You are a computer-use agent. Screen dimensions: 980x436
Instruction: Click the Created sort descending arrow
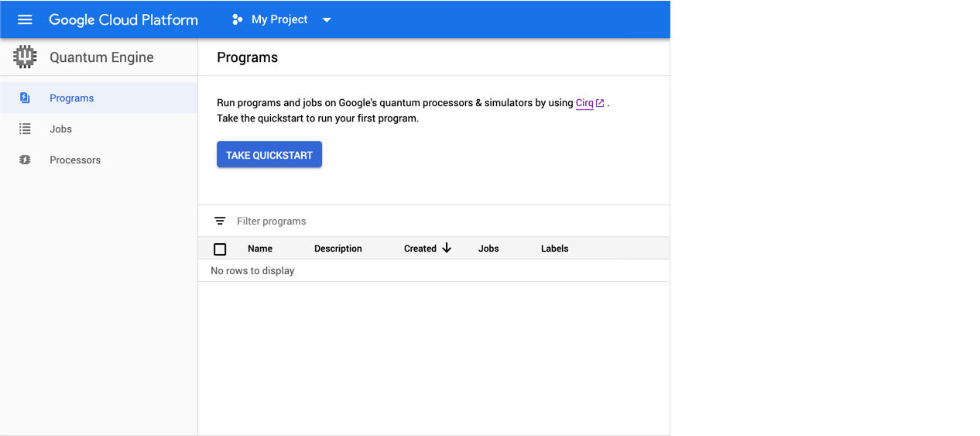point(447,248)
